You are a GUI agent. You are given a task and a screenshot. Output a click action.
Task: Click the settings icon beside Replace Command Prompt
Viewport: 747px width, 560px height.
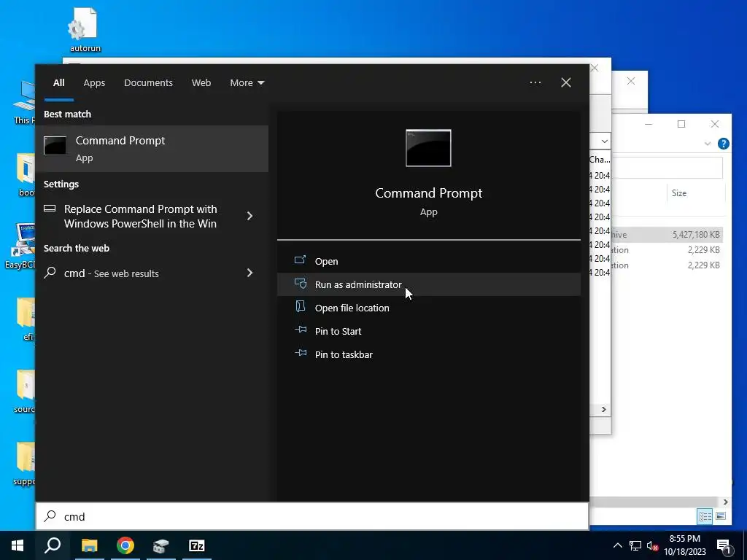(x=50, y=208)
